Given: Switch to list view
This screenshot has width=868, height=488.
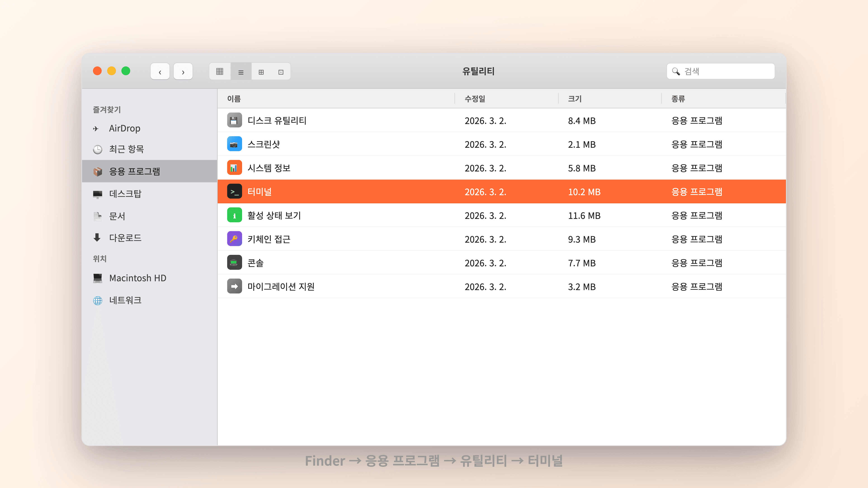Looking at the screenshot, I should [x=241, y=71].
